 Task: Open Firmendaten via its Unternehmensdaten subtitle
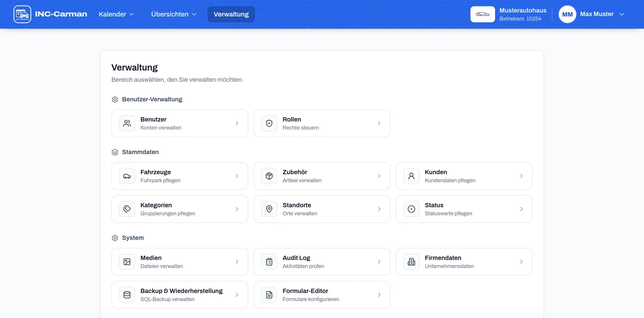click(x=449, y=266)
